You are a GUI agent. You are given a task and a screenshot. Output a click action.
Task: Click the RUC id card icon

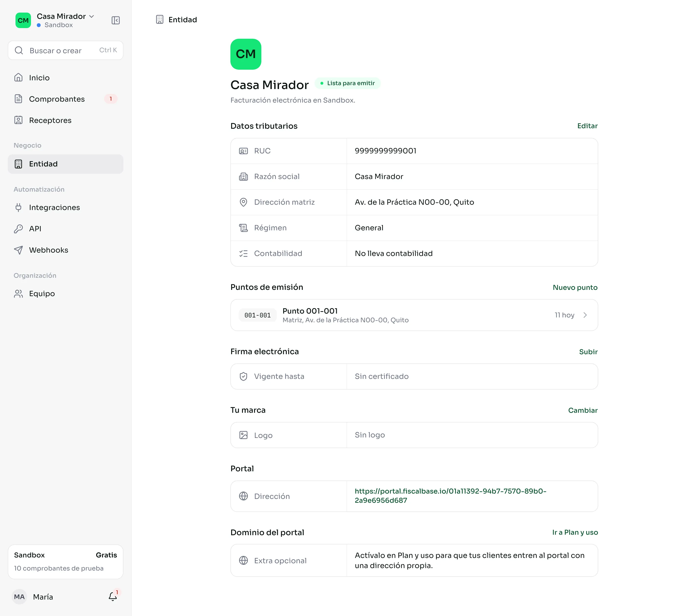click(243, 151)
